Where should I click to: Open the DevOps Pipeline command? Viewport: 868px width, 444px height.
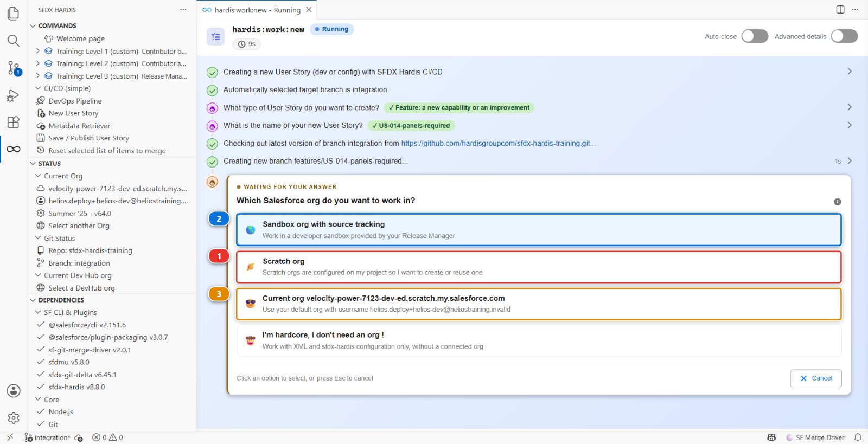75,101
